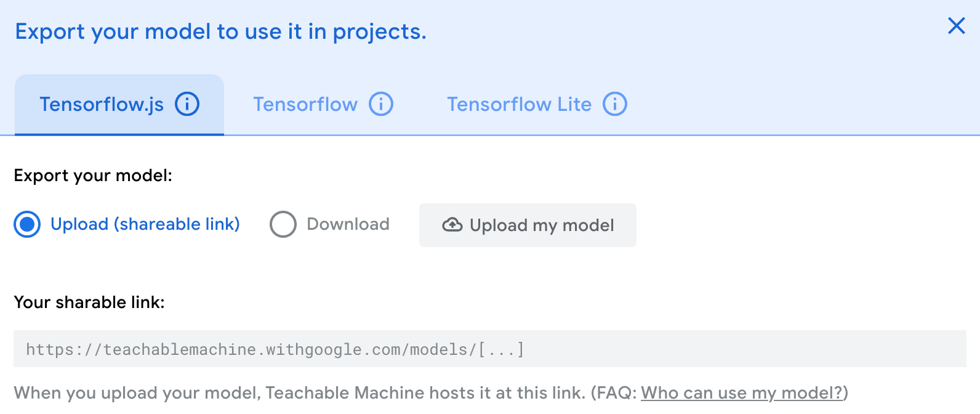Image resolution: width=980 pixels, height=414 pixels.
Task: Start uploading with Upload my model
Action: tap(528, 225)
